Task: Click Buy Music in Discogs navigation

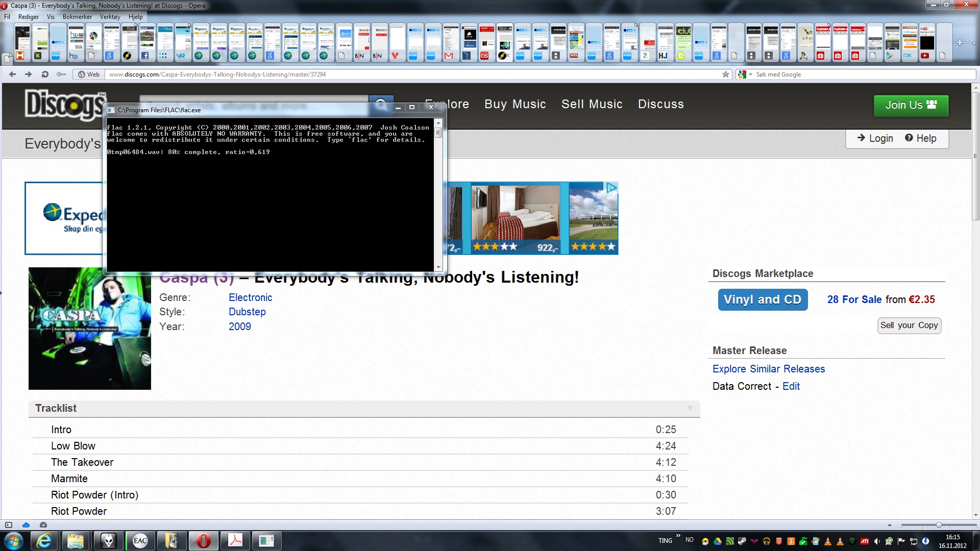Action: click(515, 104)
